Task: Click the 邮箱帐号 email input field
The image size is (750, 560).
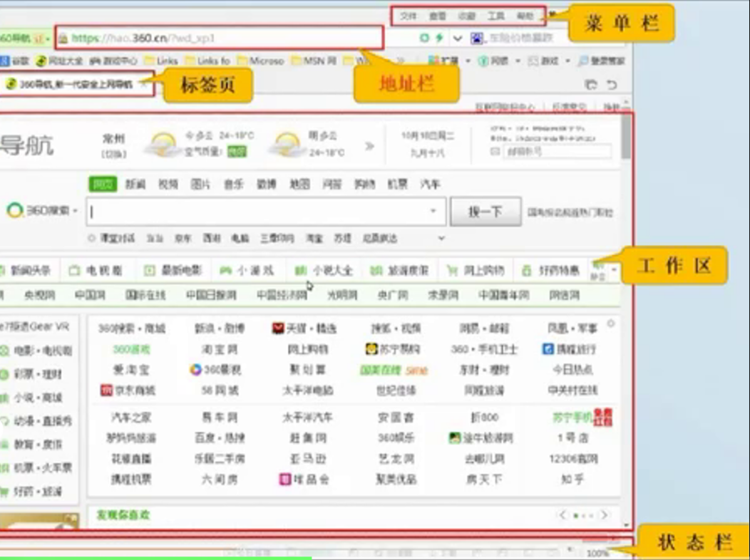Action: click(x=557, y=152)
